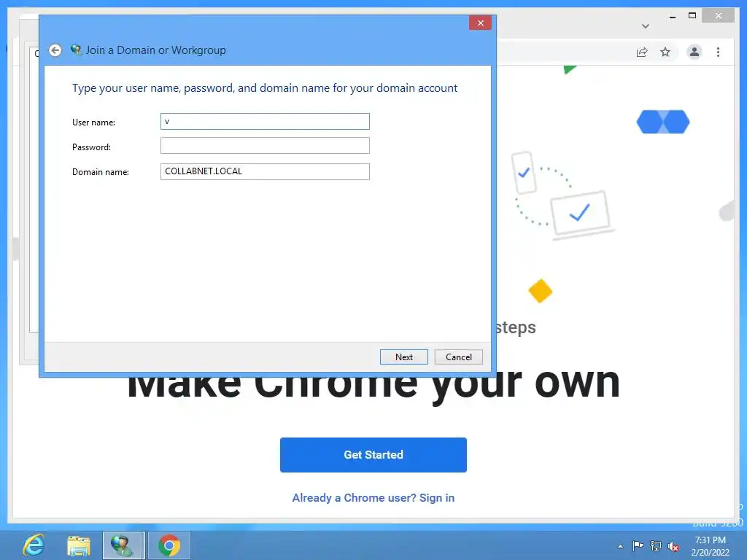Bookmark this tab with the star icon
Image resolution: width=747 pixels, height=560 pixels.
(665, 52)
